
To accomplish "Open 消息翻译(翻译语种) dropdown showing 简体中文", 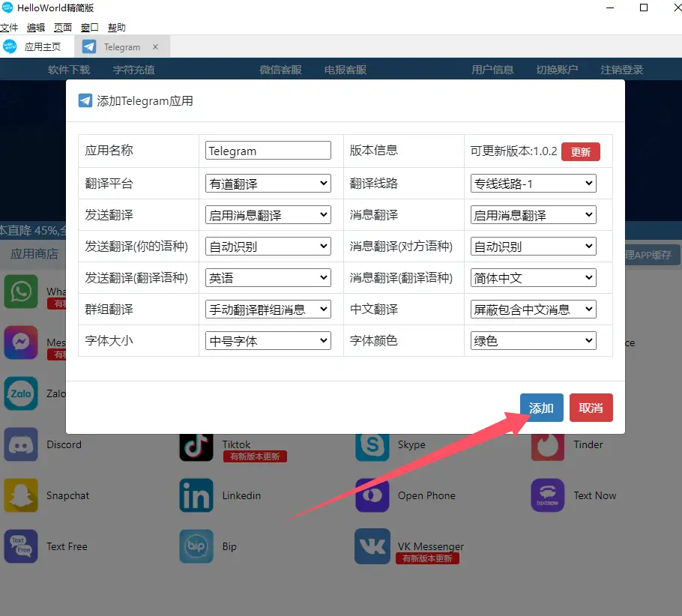I will click(534, 277).
